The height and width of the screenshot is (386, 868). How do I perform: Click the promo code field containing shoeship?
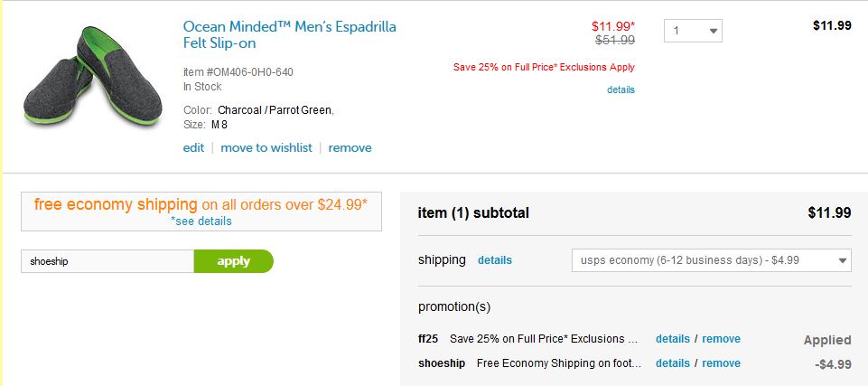tap(107, 261)
